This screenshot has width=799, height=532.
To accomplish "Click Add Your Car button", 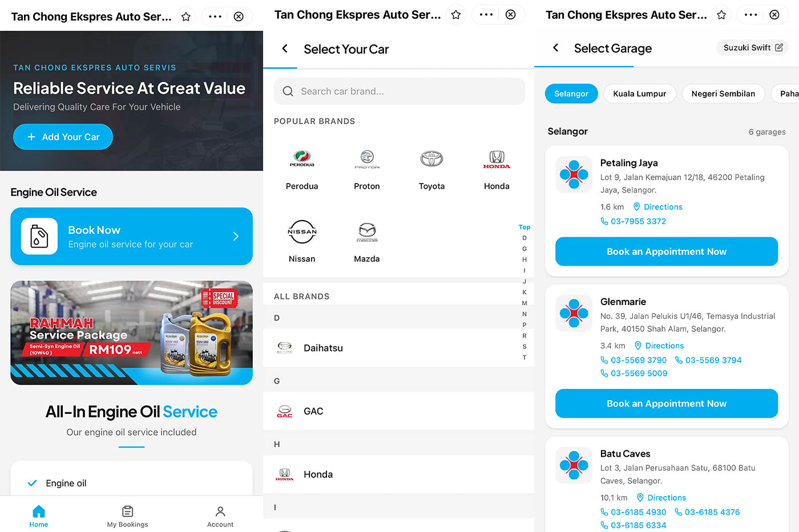I will [x=63, y=137].
